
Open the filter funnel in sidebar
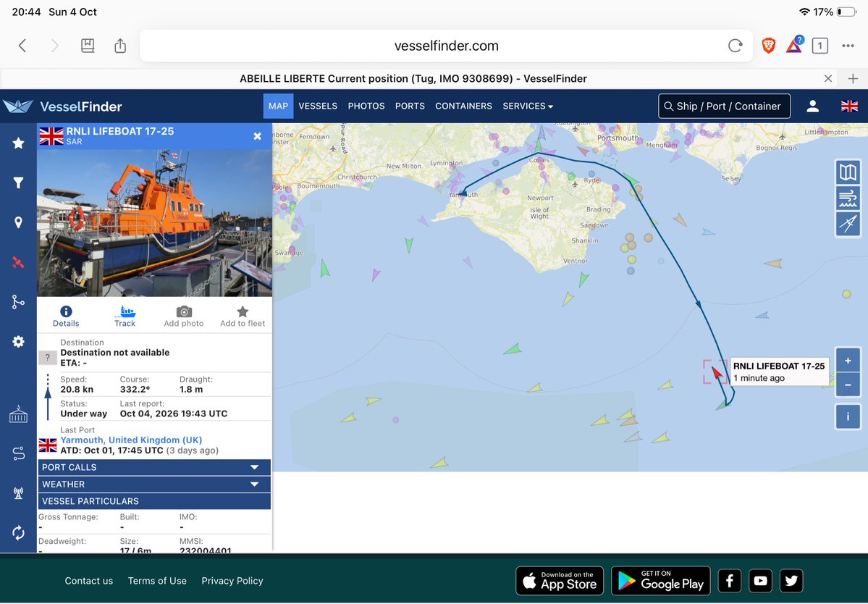click(x=18, y=183)
